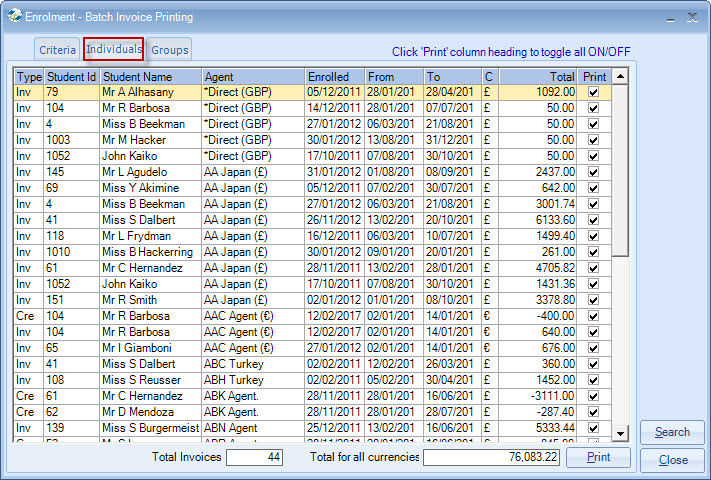Image resolution: width=711 pixels, height=480 pixels.
Task: Click the Total Invoices field
Action: pyautogui.click(x=254, y=458)
